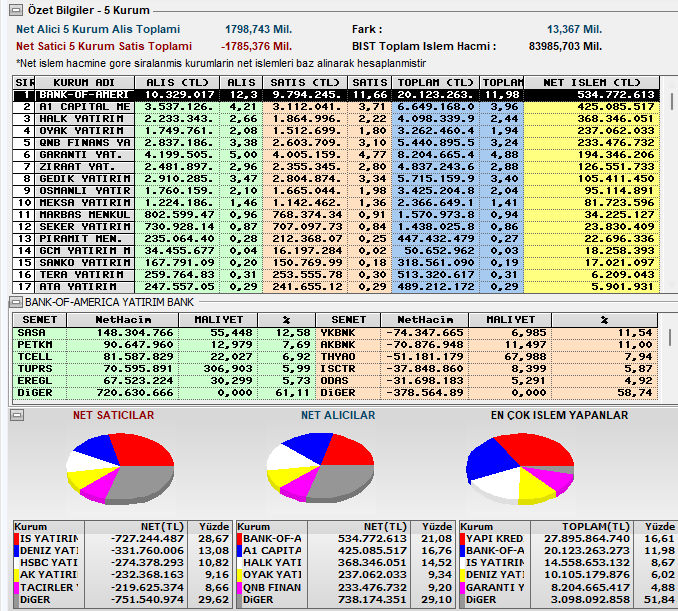Click GARANTI Y in most active legend
The width and height of the screenshot is (678, 611).
point(495,588)
